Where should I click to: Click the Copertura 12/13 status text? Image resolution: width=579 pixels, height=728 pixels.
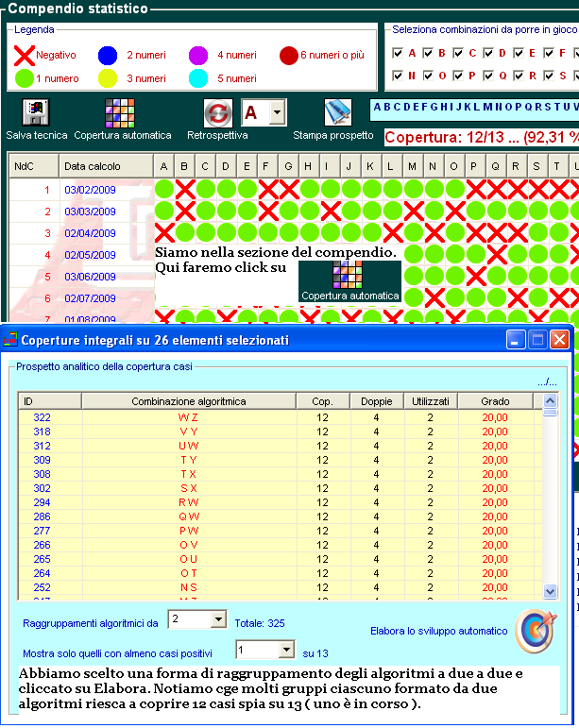tap(482, 137)
